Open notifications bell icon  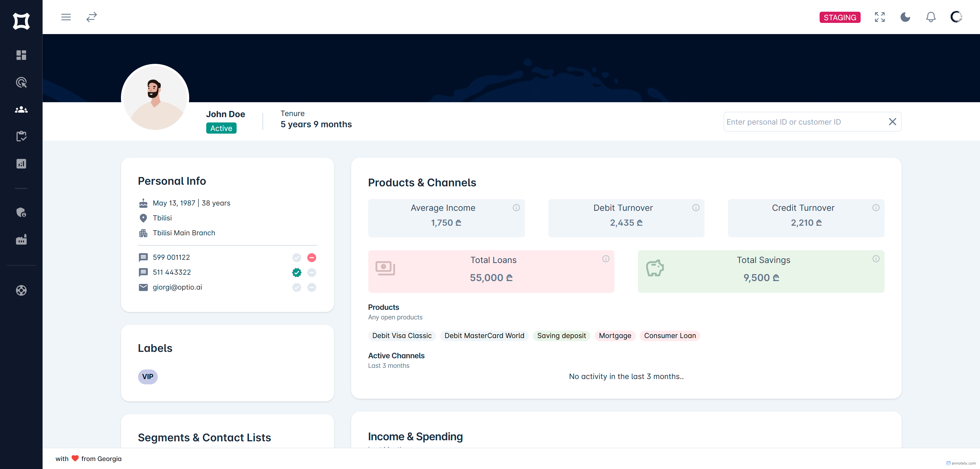click(930, 17)
